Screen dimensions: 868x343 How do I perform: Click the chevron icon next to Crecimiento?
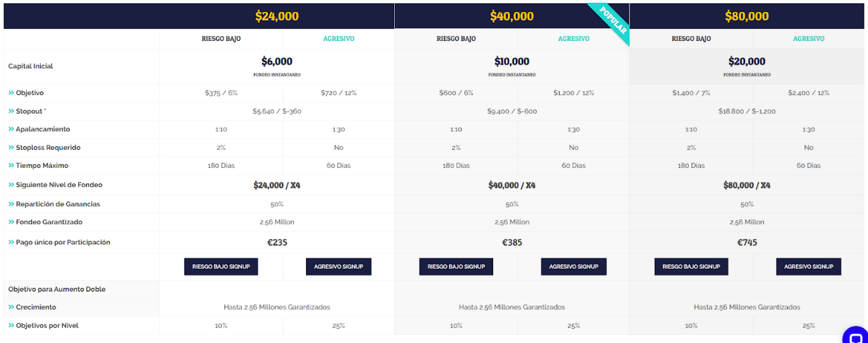11,308
